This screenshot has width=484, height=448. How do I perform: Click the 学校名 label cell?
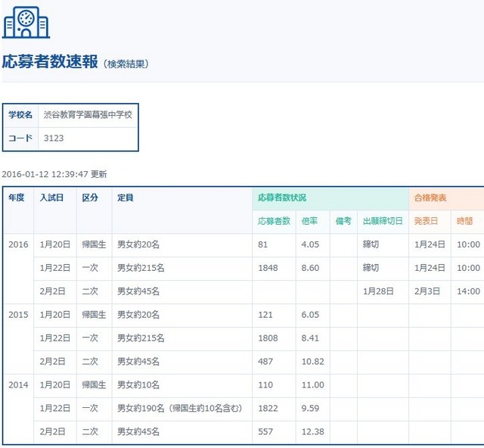pos(20,115)
